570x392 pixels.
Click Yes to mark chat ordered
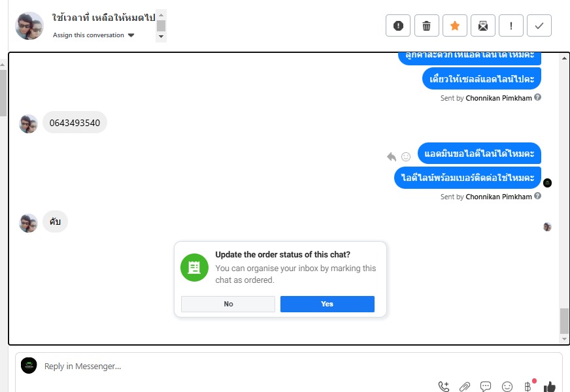point(327,304)
